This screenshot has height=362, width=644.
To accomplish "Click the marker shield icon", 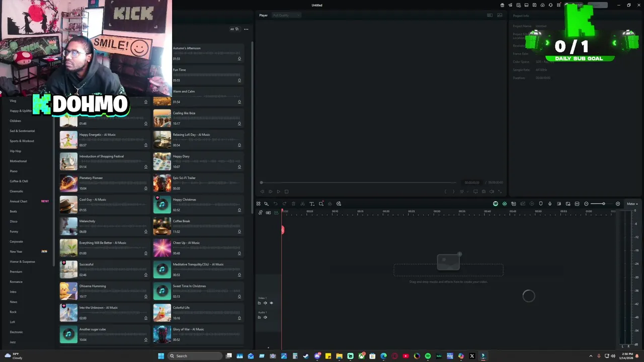I will [540, 204].
